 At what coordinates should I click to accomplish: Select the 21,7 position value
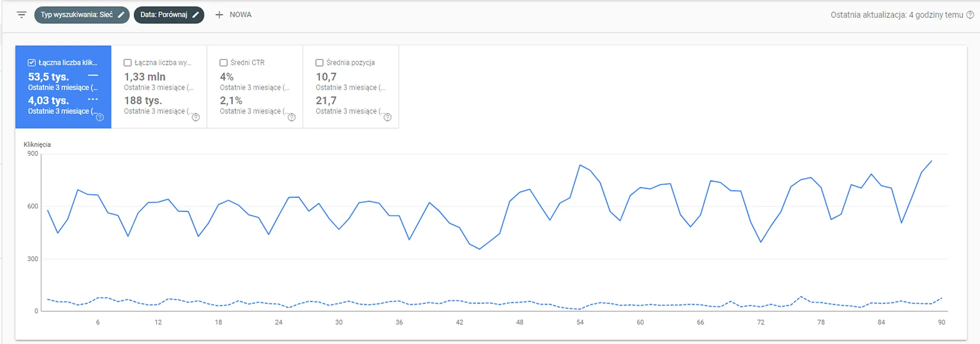click(326, 100)
